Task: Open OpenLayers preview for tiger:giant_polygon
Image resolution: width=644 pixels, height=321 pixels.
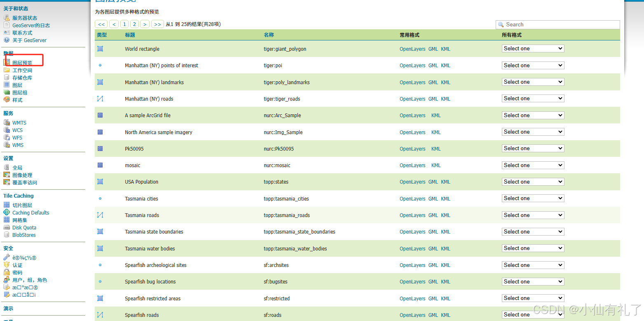Action: 412,49
